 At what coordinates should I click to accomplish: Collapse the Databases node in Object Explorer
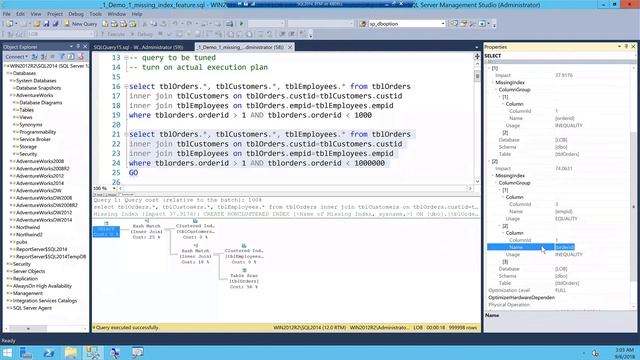pos(8,73)
